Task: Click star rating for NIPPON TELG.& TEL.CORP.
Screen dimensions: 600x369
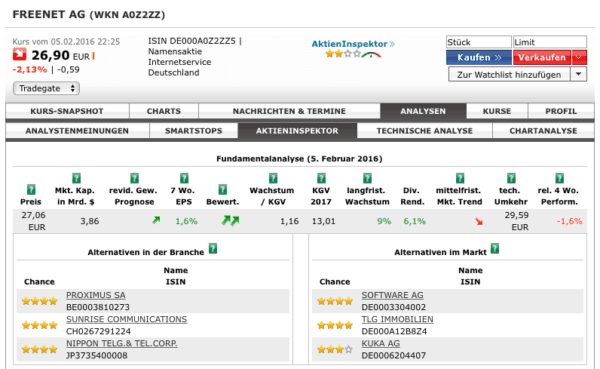Action: 39,349
